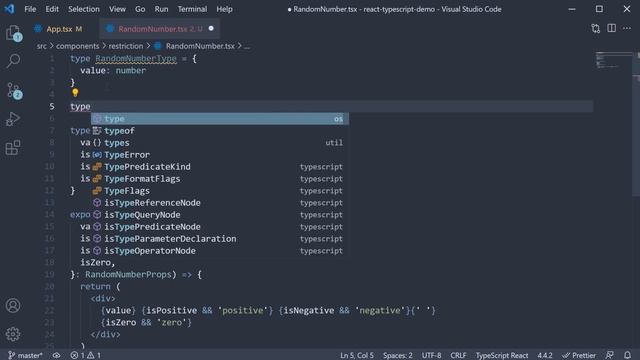640x360 pixels.
Task: Open the Source Control view
Action: [14, 91]
